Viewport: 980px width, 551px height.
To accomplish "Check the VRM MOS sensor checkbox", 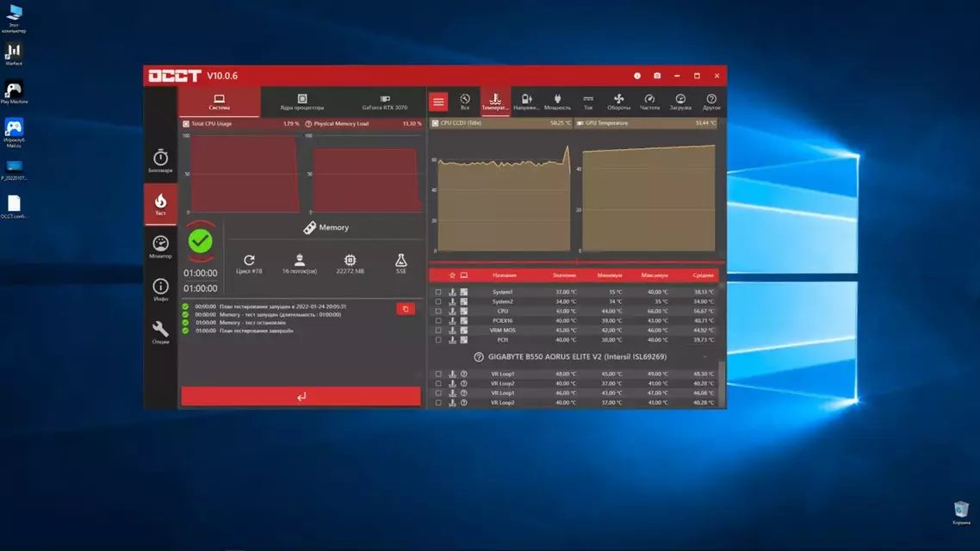I will (x=438, y=330).
